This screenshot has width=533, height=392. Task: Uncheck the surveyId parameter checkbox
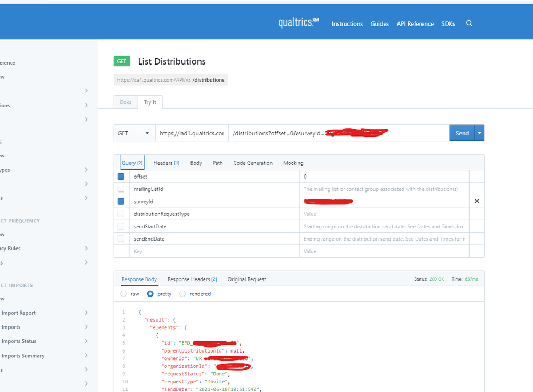[121, 202]
